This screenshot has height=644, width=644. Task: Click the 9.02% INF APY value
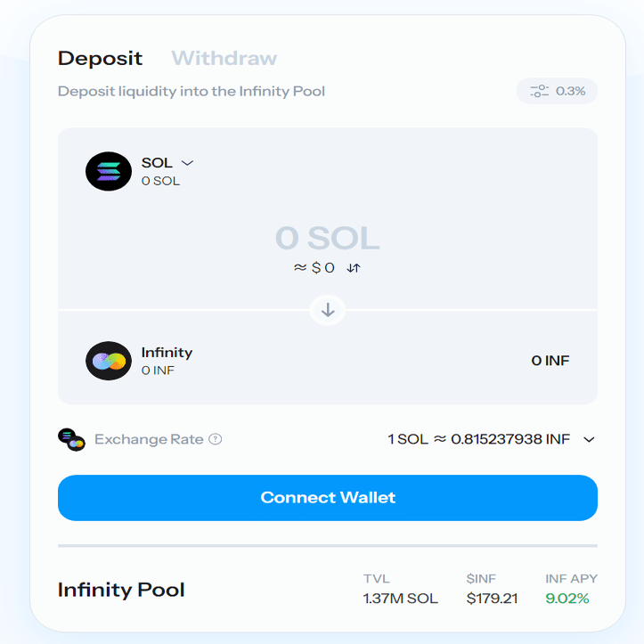[x=567, y=599]
